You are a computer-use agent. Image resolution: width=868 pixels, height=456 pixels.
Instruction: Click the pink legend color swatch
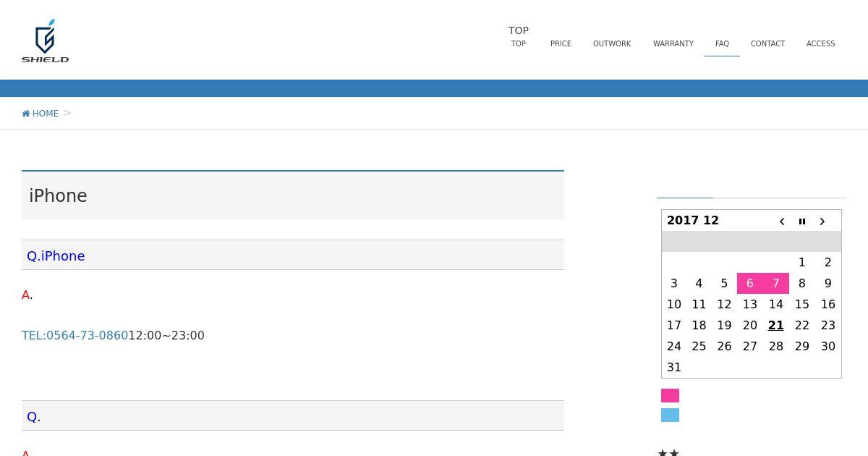[x=670, y=396]
